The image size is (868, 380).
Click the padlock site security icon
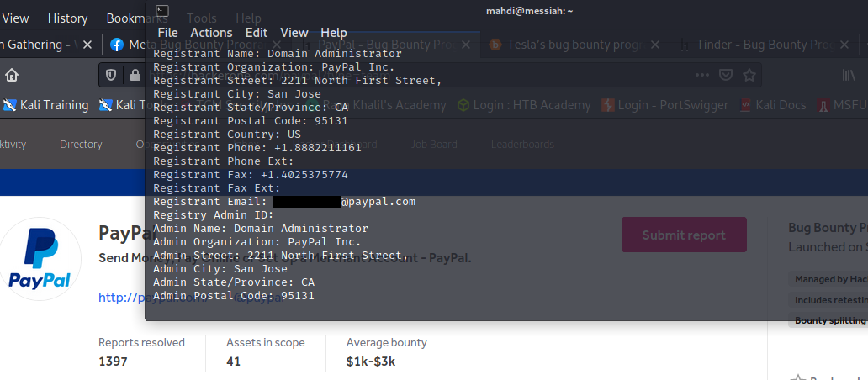135,75
